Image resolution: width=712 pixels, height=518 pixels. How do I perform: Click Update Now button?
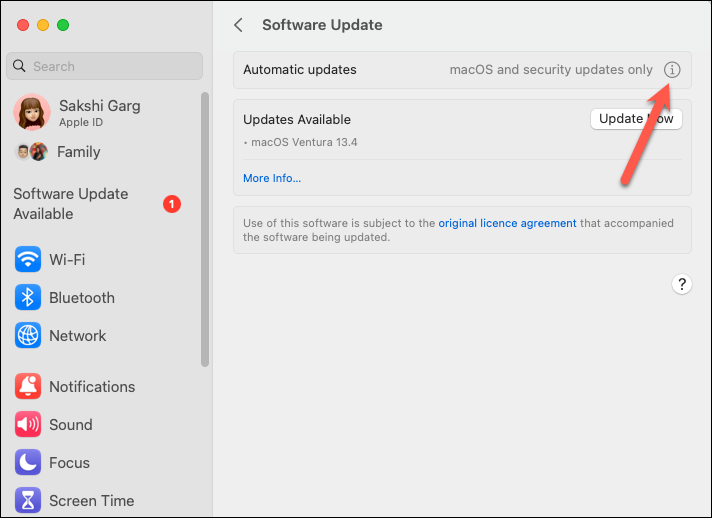coord(636,119)
